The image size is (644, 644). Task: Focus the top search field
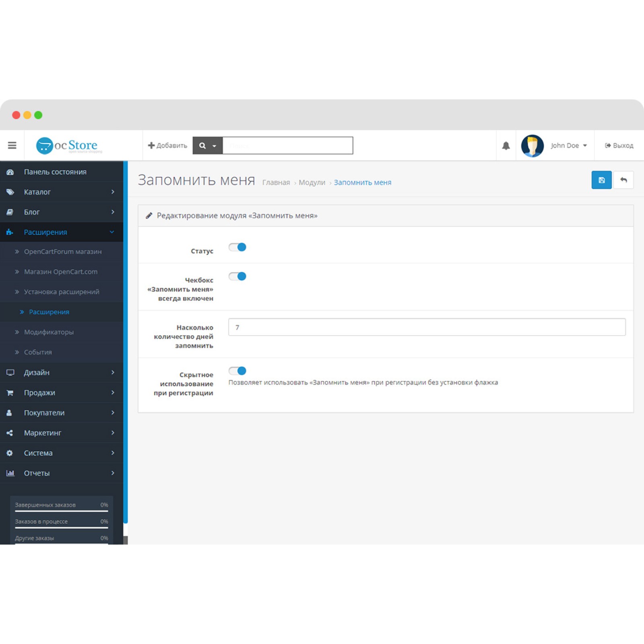288,145
